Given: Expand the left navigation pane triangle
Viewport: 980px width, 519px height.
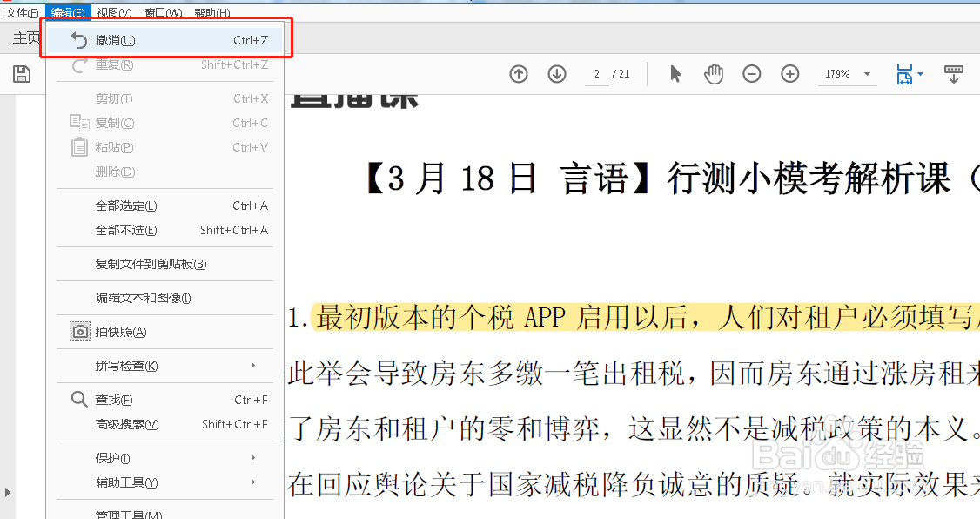Looking at the screenshot, I should (8, 492).
